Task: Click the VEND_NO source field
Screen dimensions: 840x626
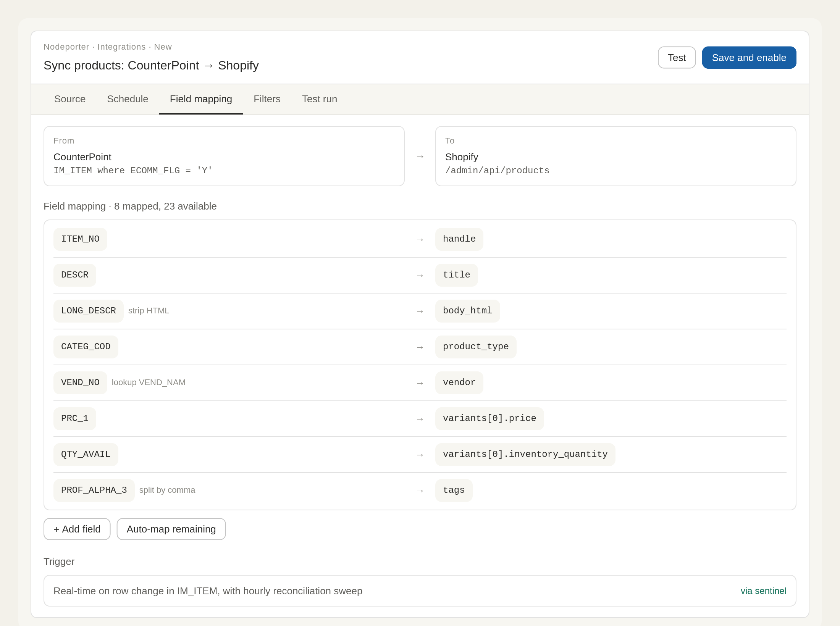Action: tap(80, 382)
